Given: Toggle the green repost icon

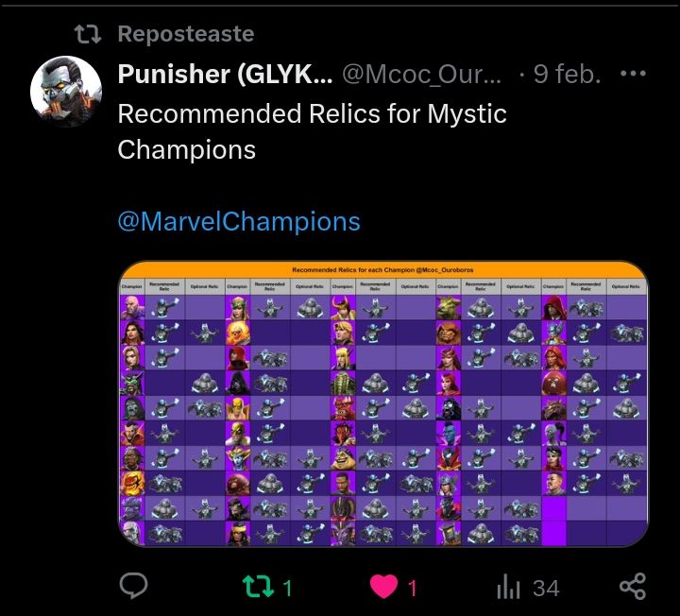Looking at the screenshot, I should (258, 586).
